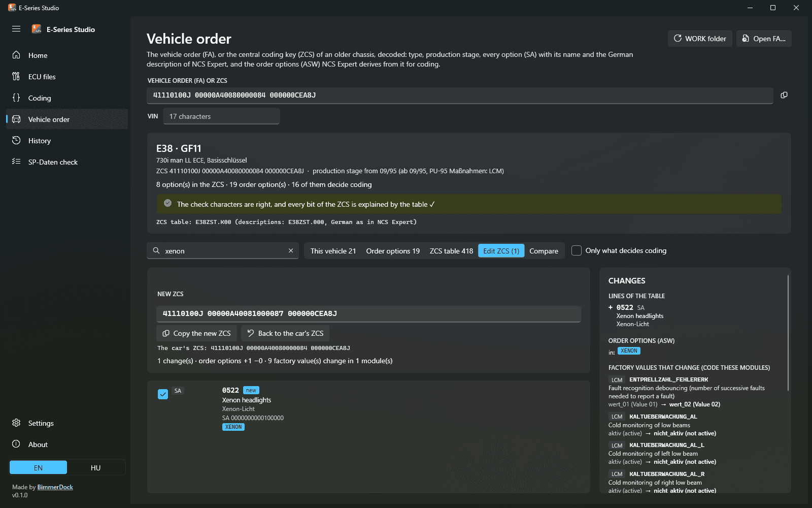Open the Home page icon

[x=16, y=55]
